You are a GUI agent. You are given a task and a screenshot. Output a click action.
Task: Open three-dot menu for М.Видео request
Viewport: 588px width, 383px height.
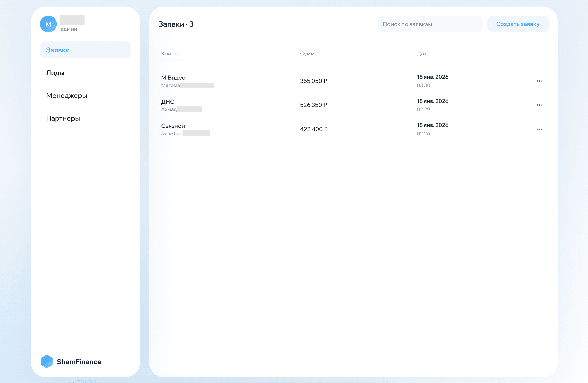(x=539, y=81)
